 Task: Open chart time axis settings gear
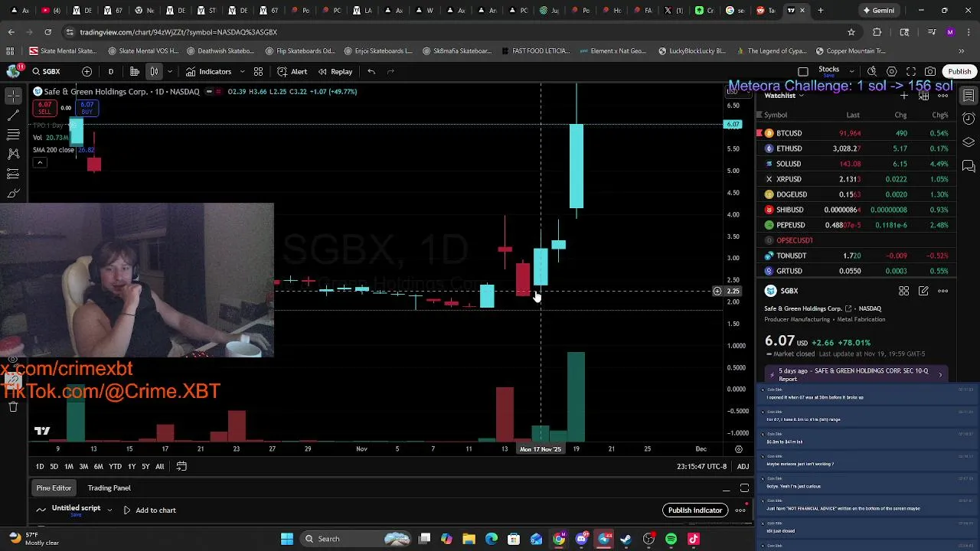point(739,449)
